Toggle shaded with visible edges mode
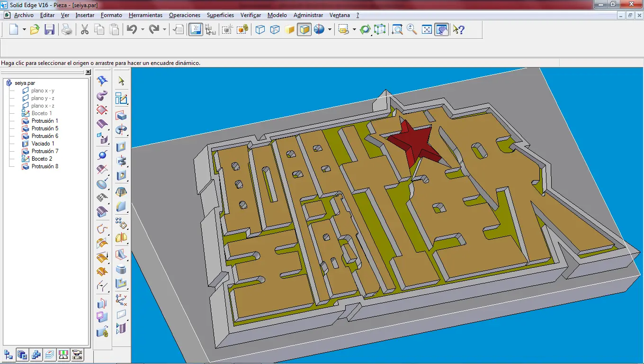Screen dimensions: 644x364 (x=304, y=29)
